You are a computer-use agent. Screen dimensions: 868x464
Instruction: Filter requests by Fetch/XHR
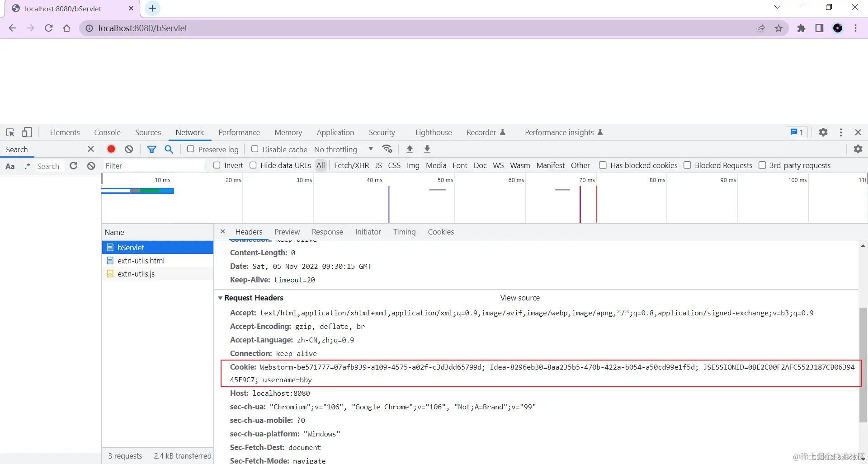(x=351, y=165)
